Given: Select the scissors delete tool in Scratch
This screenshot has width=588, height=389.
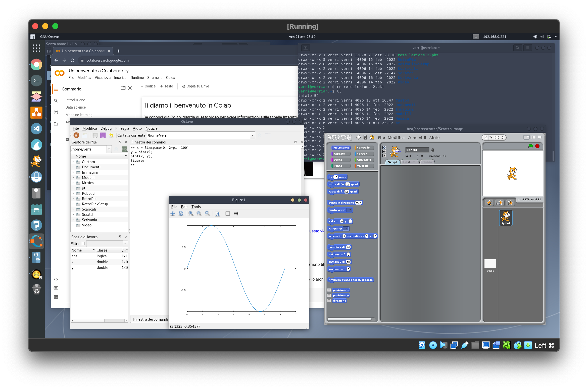Looking at the screenshot, I should (491, 137).
